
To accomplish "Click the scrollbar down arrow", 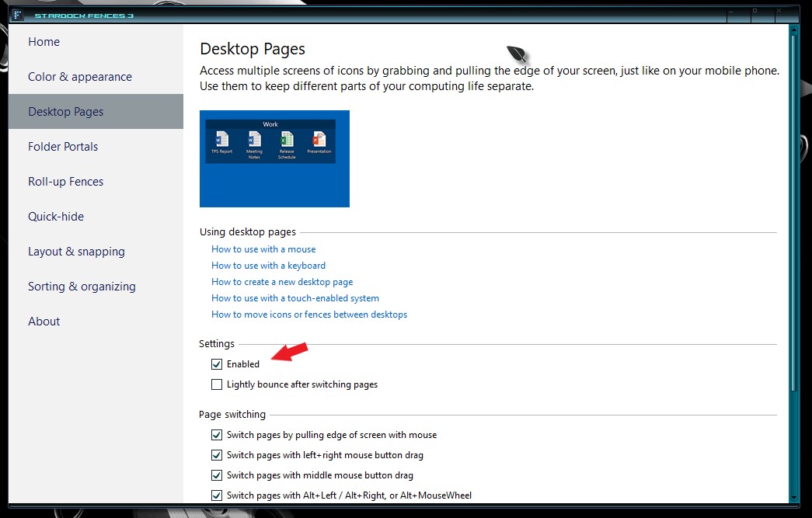I will pos(793,498).
